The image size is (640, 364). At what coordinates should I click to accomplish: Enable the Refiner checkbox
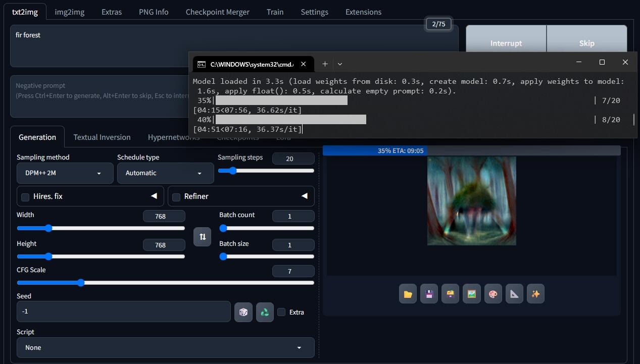[176, 197]
